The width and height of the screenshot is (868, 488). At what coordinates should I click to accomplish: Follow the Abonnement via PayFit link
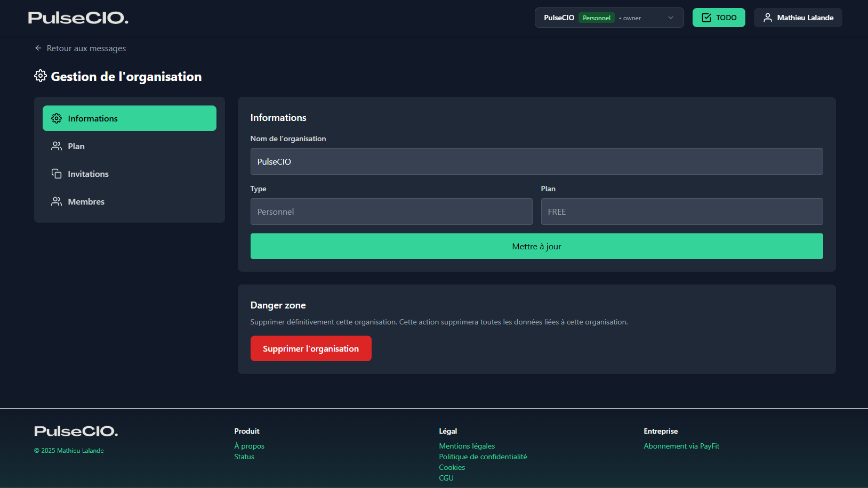(x=681, y=446)
